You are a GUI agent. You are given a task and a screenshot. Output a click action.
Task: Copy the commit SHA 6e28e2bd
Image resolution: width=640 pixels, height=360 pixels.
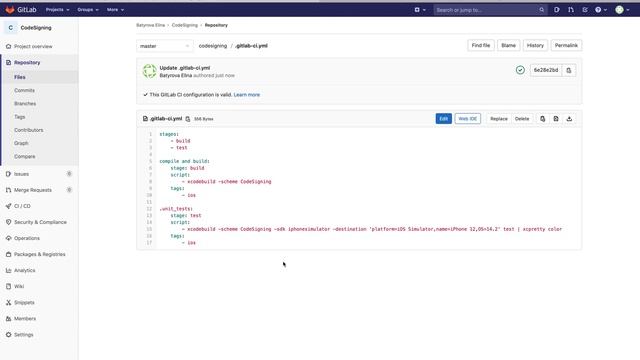pyautogui.click(x=569, y=70)
